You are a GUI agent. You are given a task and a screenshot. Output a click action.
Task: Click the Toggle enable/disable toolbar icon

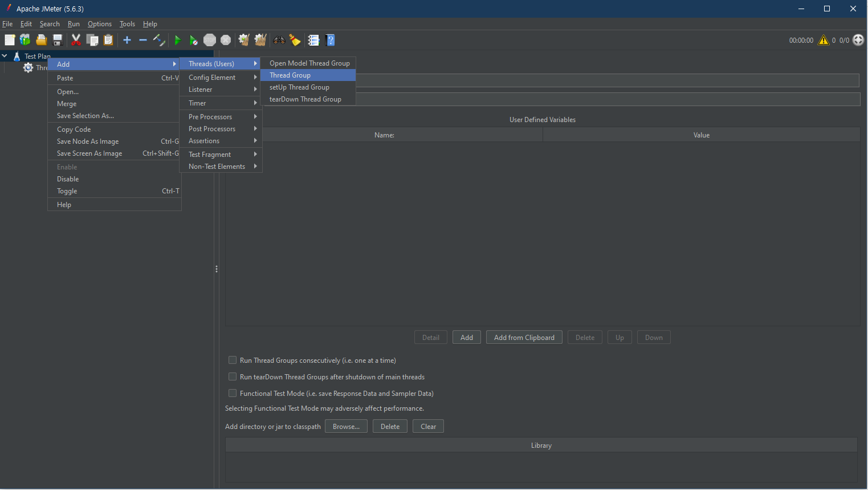coord(159,40)
